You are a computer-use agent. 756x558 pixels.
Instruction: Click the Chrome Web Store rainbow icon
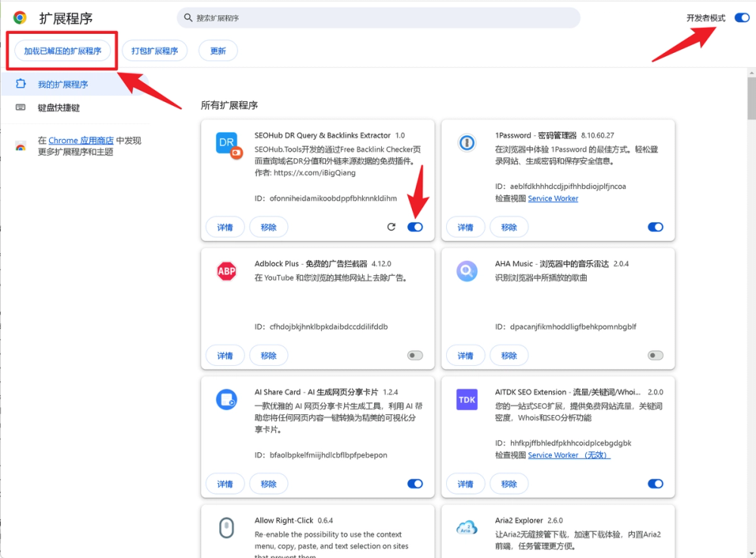[20, 146]
